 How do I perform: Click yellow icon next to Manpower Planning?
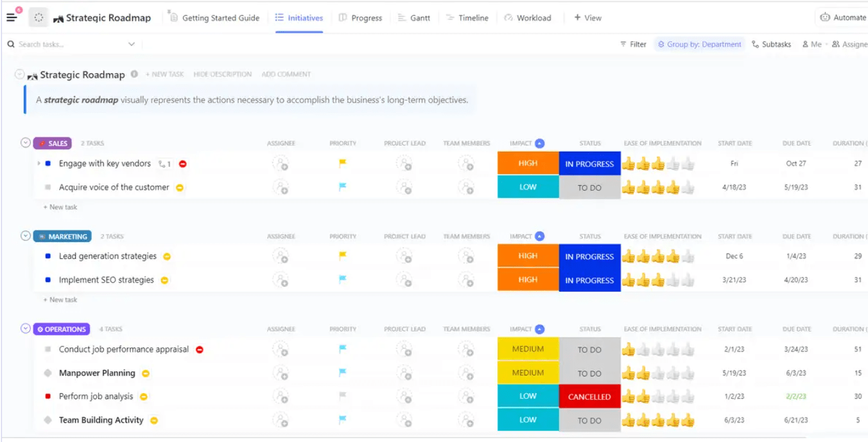[146, 373]
